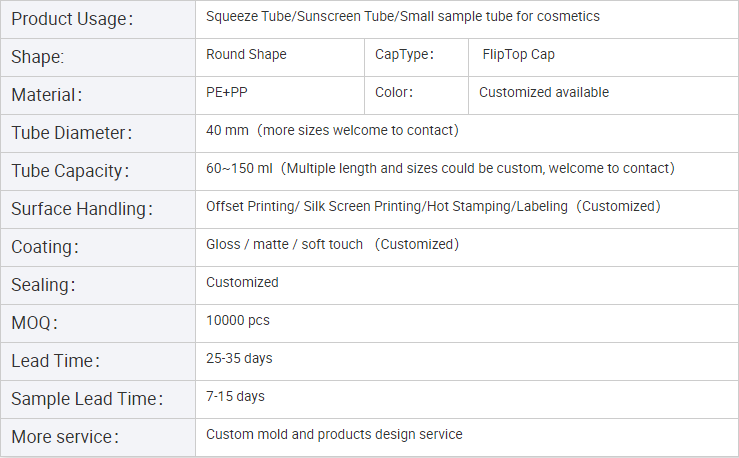
Task: Select the Round Shape value
Action: [246, 55]
